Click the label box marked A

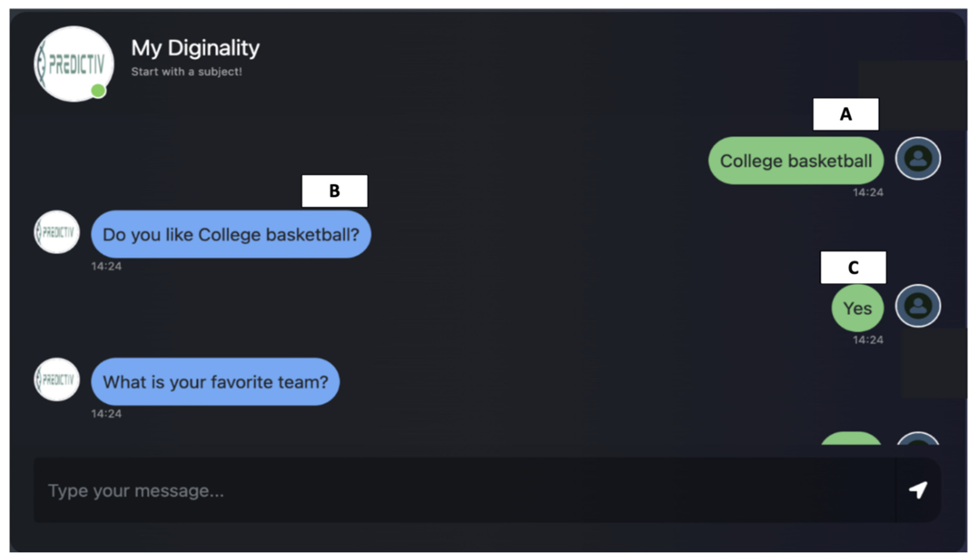846,114
